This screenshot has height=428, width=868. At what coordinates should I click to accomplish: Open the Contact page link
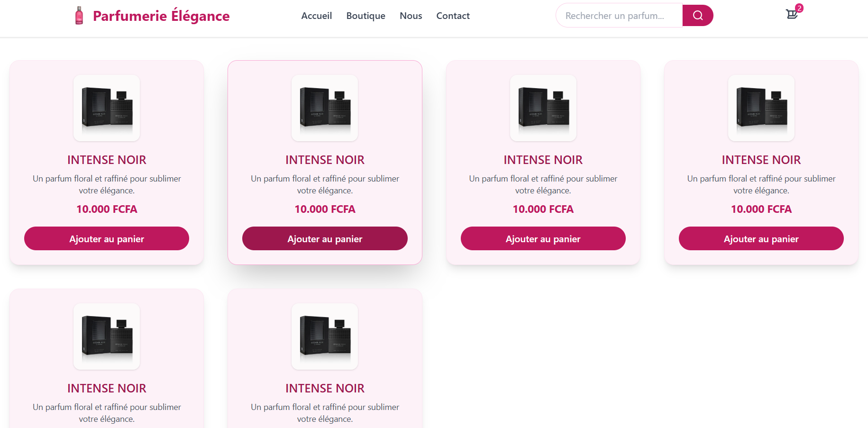click(453, 16)
